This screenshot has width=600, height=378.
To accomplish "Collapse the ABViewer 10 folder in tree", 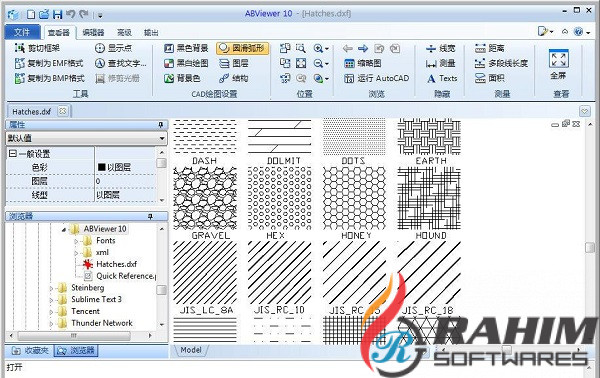I will pos(64,230).
